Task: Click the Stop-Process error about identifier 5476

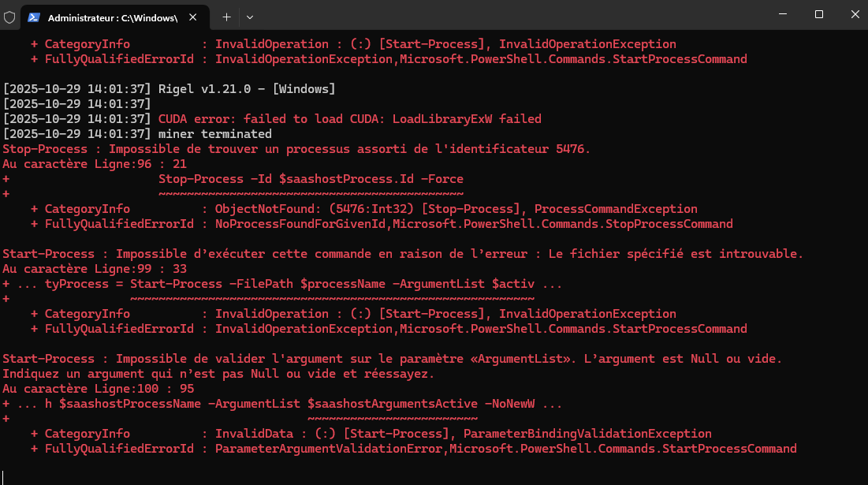Action: (x=296, y=149)
